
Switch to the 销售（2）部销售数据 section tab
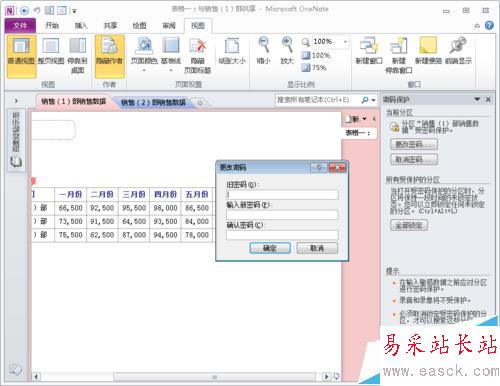click(153, 102)
